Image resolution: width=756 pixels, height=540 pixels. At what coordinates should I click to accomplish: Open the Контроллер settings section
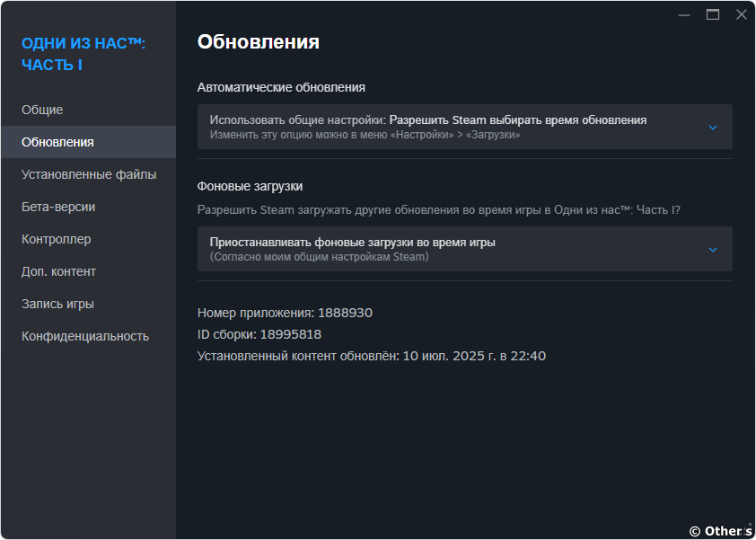point(88,239)
